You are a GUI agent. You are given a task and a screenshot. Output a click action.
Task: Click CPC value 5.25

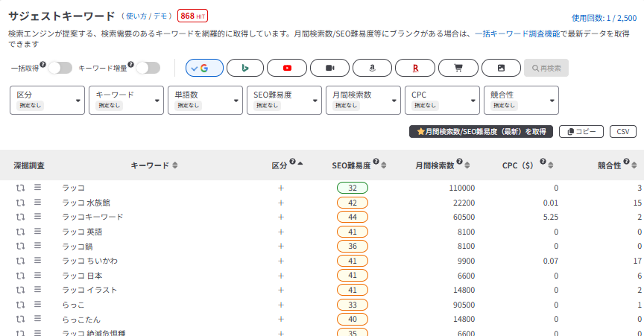tap(550, 217)
